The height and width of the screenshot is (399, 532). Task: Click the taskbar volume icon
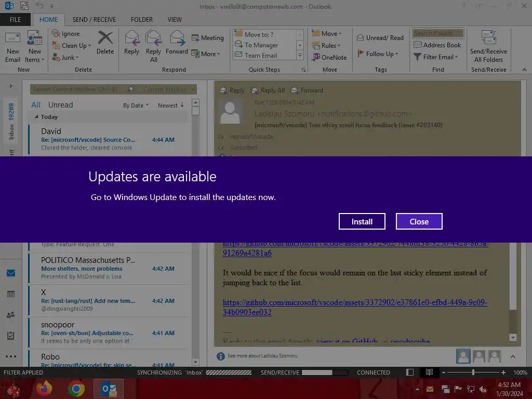(x=483, y=389)
